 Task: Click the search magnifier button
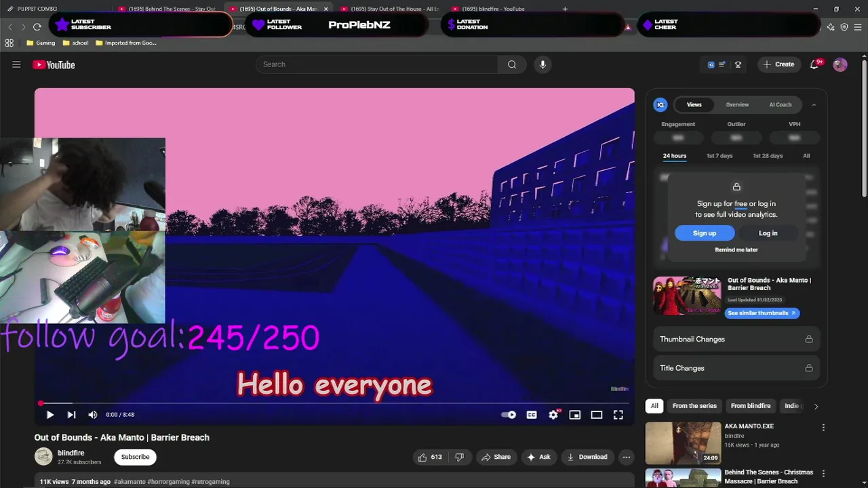click(512, 64)
